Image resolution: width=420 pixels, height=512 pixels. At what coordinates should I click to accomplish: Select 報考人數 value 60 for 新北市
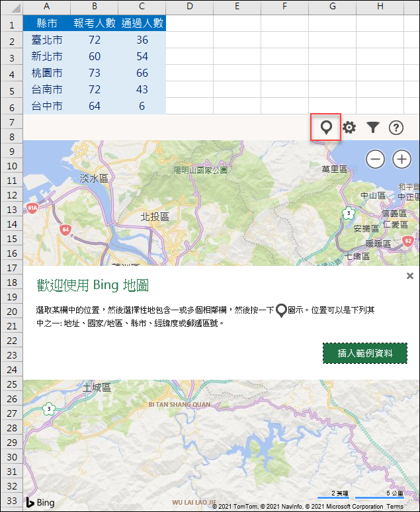tap(95, 56)
